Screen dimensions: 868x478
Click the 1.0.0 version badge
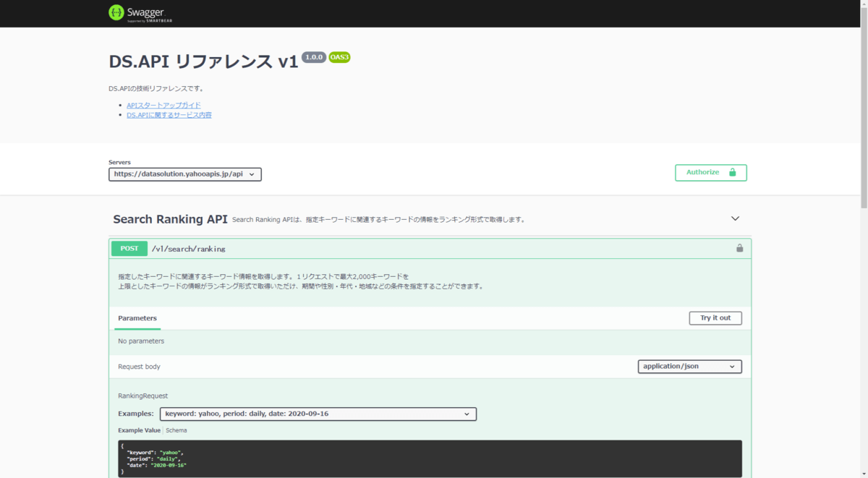coord(314,57)
